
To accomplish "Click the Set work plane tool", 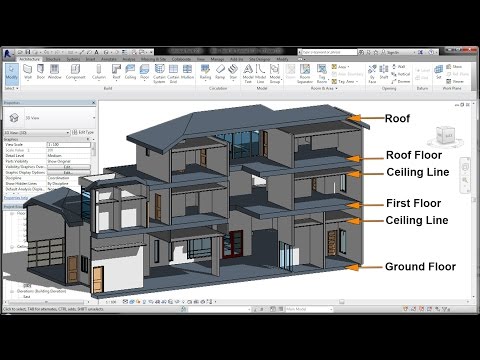I will pyautogui.click(x=439, y=72).
